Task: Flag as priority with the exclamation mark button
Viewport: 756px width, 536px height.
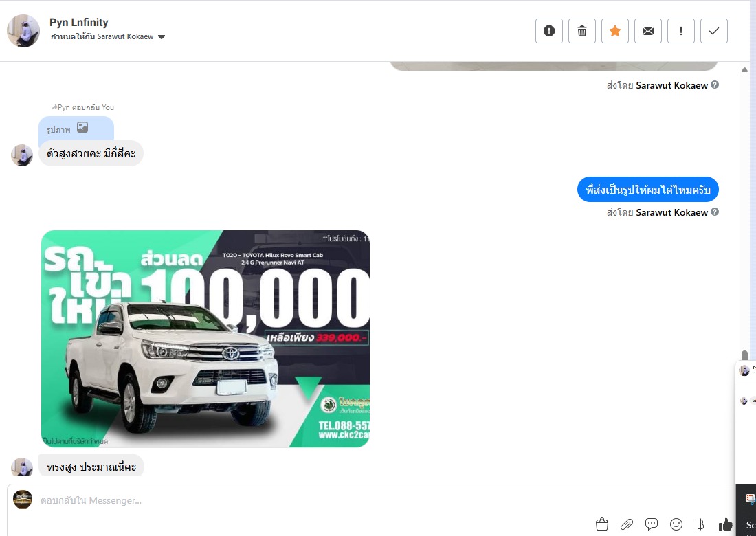Action: (x=681, y=31)
